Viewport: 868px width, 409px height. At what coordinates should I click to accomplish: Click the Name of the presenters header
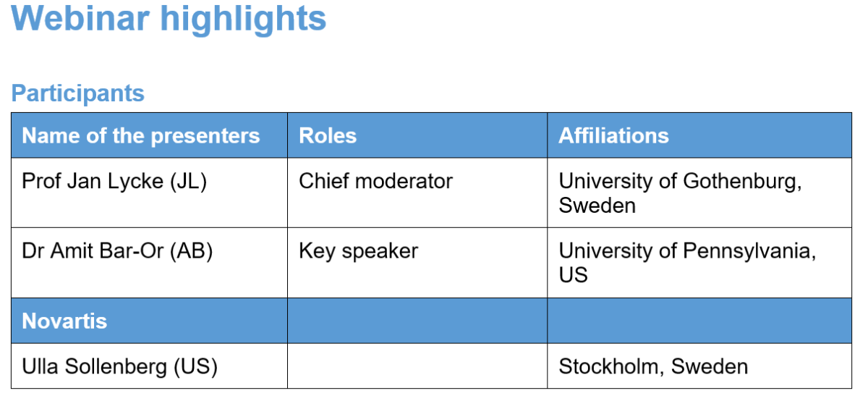pos(149,135)
